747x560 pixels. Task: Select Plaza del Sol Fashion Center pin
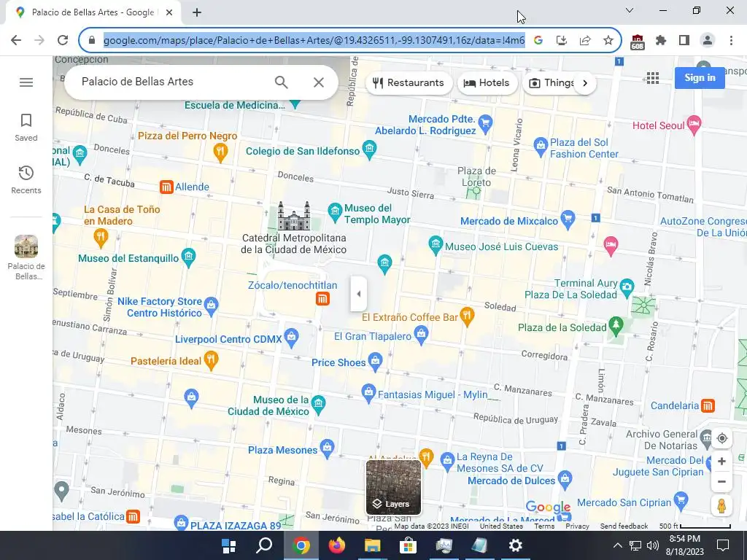pos(541,147)
